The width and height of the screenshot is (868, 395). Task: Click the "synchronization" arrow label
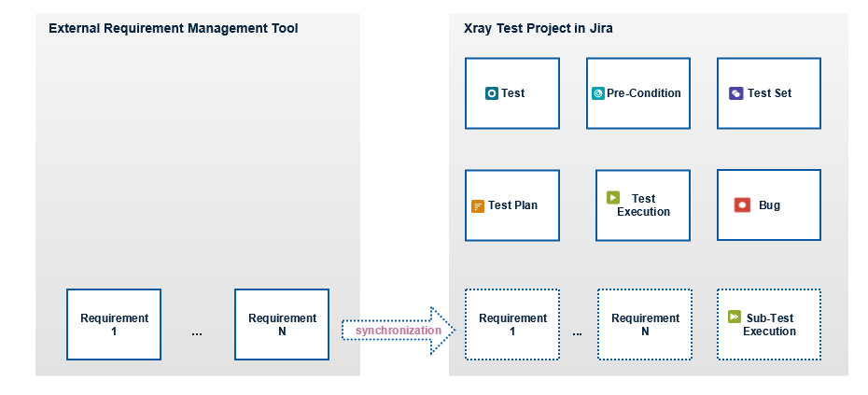tap(399, 331)
